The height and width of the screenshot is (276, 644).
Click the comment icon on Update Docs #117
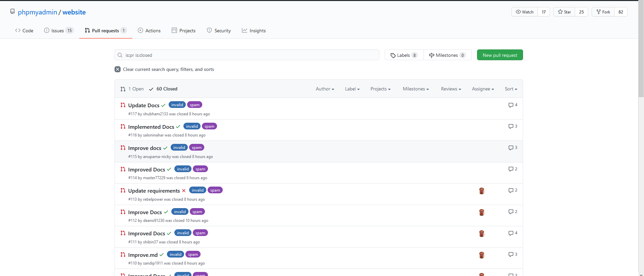511,105
